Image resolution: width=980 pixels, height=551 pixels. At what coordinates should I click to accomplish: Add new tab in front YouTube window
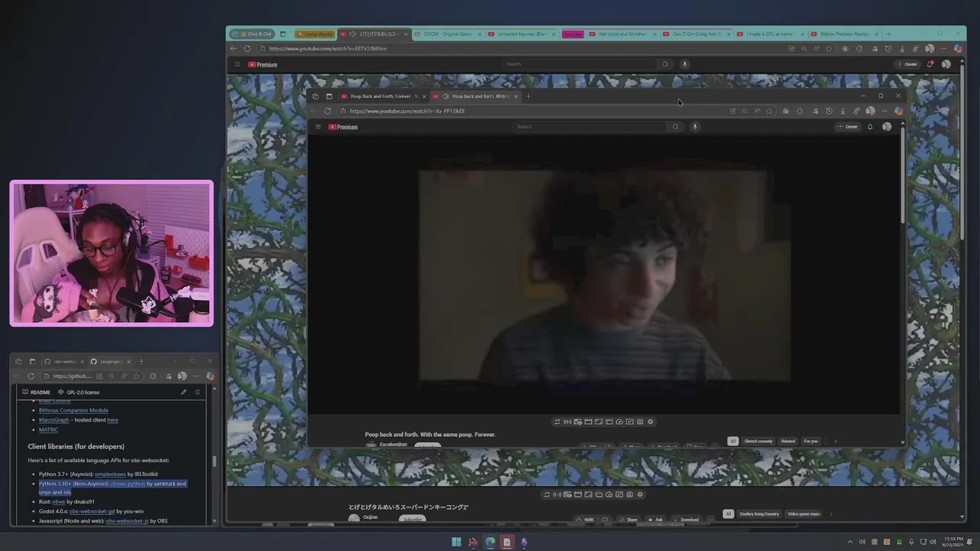(528, 96)
